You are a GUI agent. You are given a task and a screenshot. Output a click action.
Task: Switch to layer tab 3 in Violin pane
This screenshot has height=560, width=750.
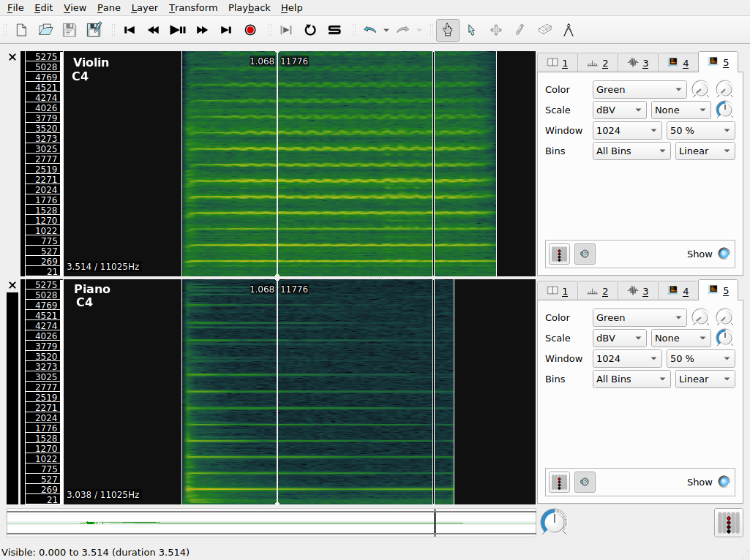click(x=638, y=63)
